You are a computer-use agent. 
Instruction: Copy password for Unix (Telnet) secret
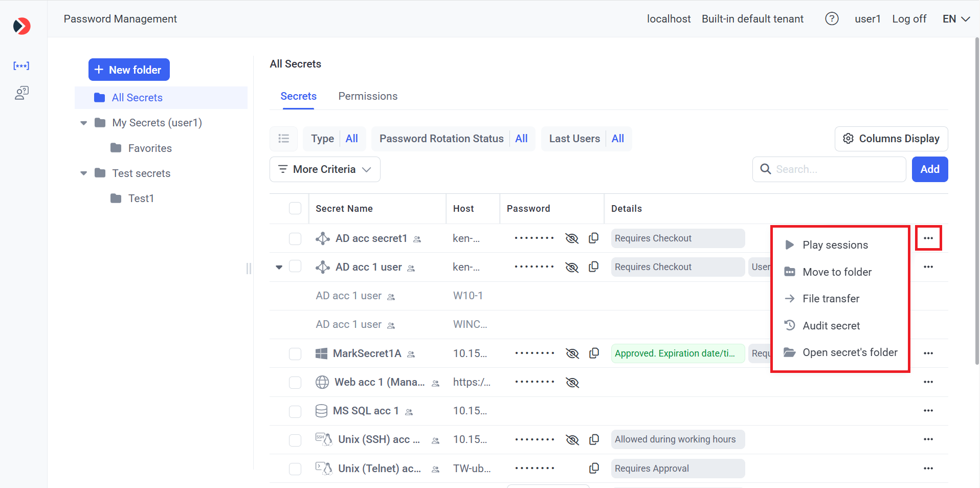click(x=593, y=468)
